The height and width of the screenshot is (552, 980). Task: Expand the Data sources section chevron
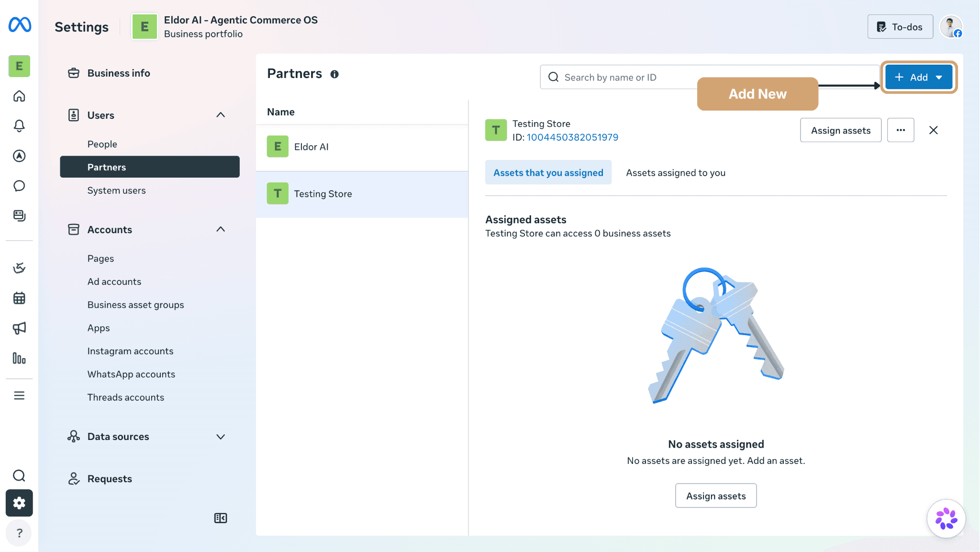[221, 437]
